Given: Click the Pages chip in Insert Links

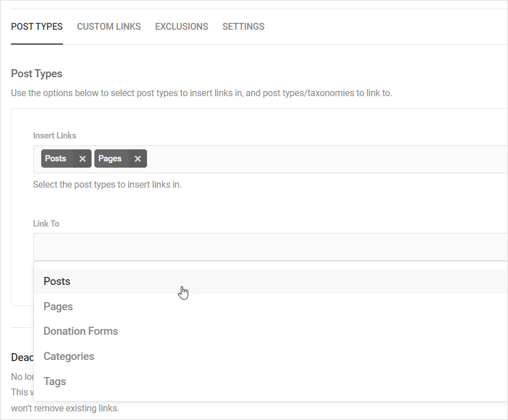Looking at the screenshot, I should [110, 159].
